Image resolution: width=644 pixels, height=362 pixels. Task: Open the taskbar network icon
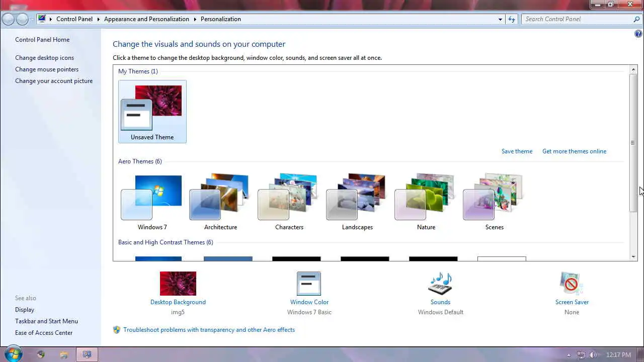pos(581,354)
